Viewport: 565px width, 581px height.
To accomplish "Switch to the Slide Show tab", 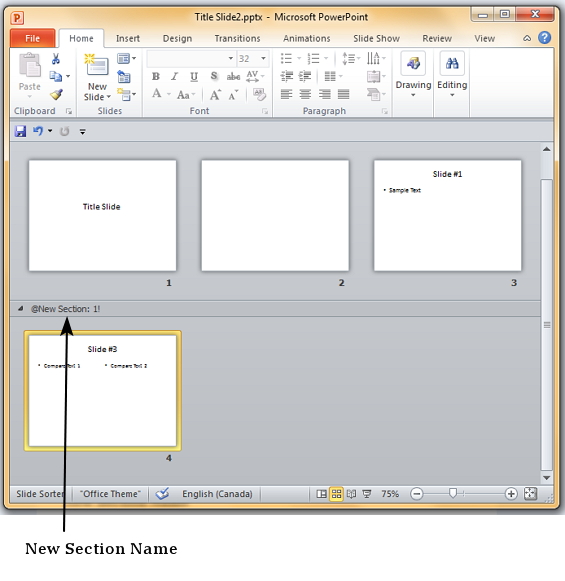I will tap(376, 39).
